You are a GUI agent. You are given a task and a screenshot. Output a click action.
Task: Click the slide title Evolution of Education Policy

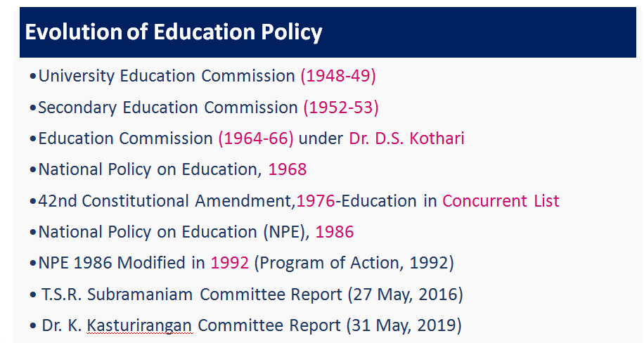click(x=174, y=32)
